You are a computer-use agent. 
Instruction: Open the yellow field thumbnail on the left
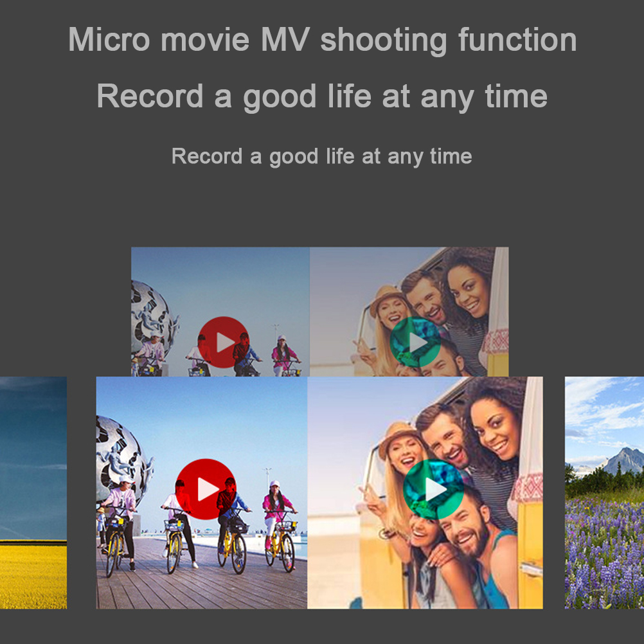coord(33,492)
